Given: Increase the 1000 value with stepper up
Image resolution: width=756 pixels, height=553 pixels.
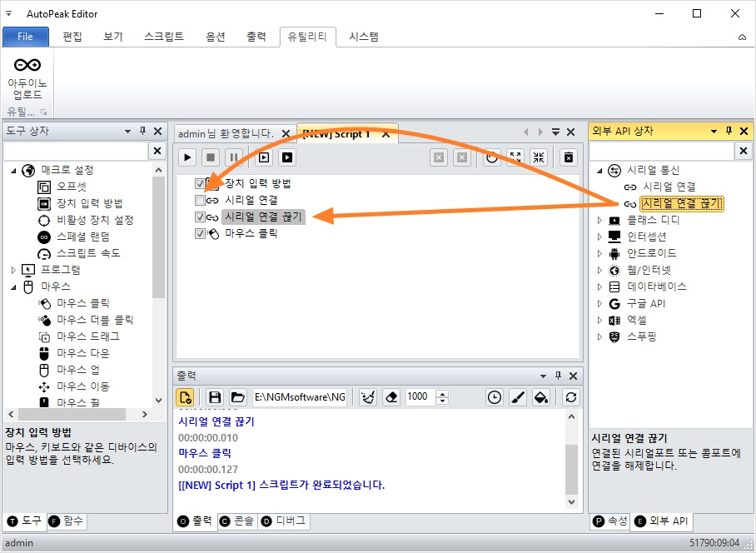Looking at the screenshot, I should coord(442,393).
